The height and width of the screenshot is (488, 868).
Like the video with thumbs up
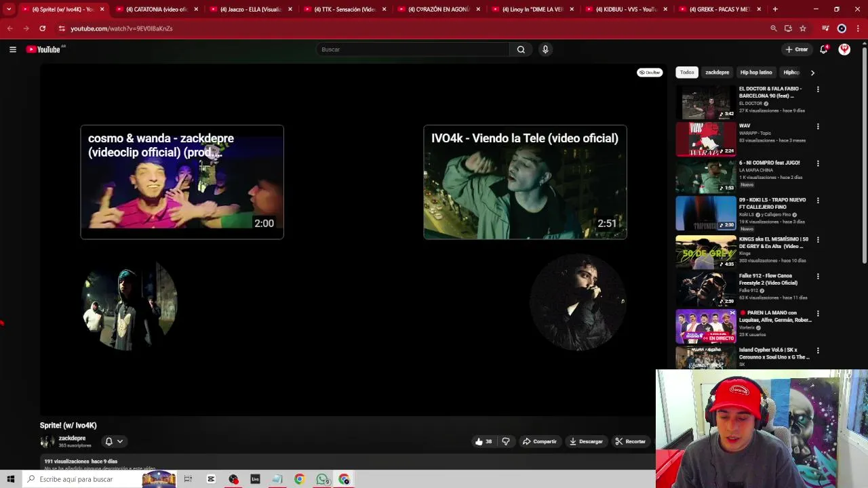[484, 441]
